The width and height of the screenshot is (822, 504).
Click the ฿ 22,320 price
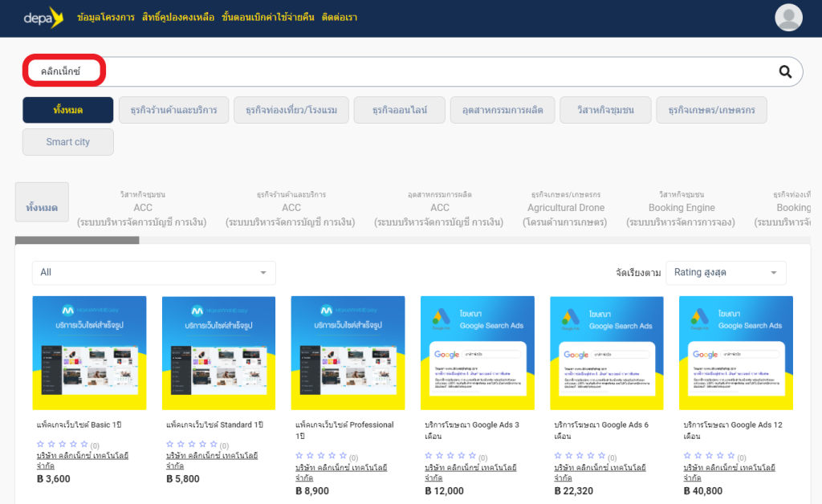coord(573,491)
